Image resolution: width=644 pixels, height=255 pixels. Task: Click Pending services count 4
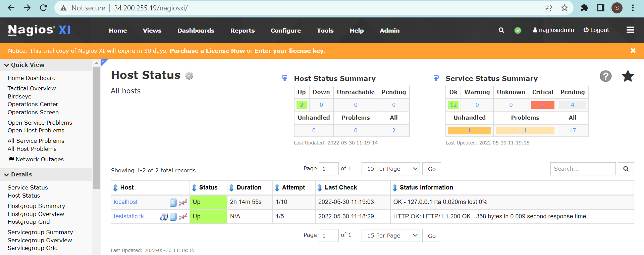(x=572, y=105)
